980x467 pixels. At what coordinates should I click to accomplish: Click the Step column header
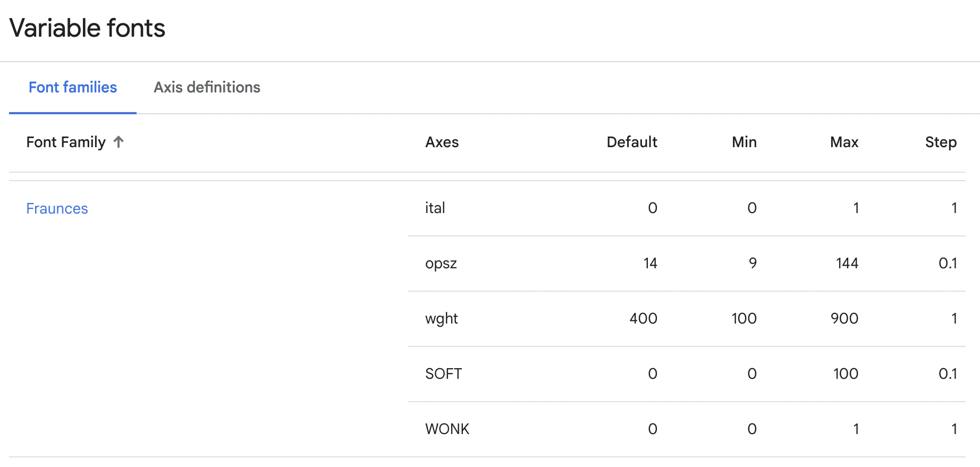(x=941, y=142)
